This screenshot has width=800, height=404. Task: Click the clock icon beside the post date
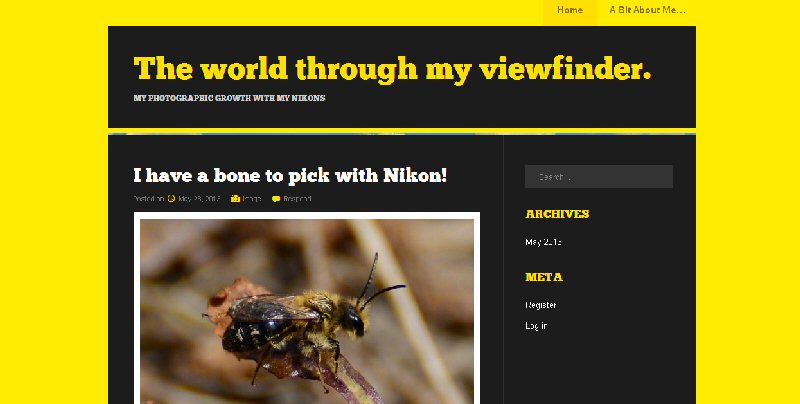click(x=171, y=199)
